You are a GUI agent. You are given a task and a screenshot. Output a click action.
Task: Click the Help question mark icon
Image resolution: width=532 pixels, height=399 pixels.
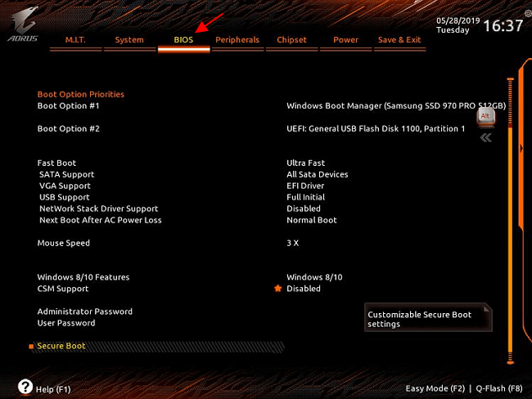point(25,387)
